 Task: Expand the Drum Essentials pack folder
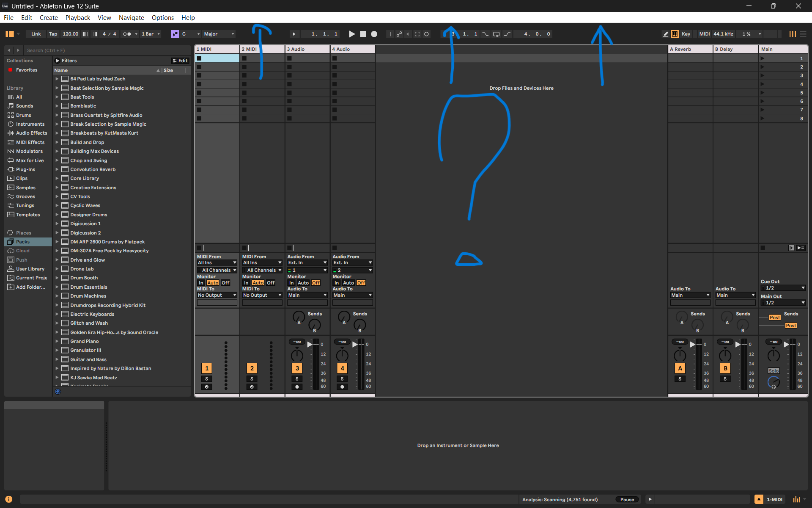(x=57, y=287)
